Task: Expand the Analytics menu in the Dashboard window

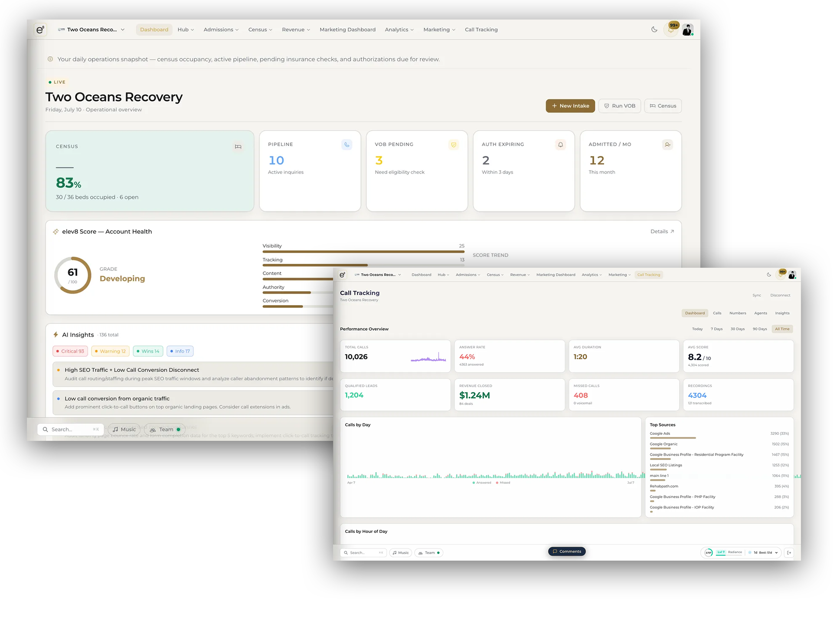Action: point(399,30)
